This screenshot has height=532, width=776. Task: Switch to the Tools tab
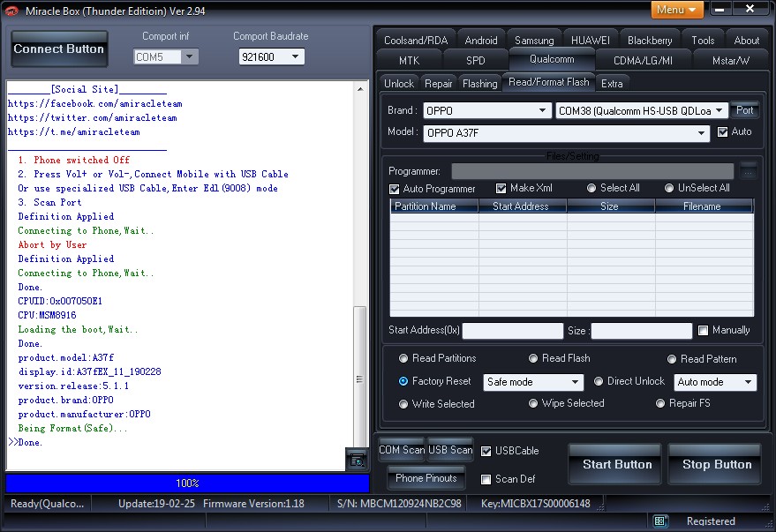click(x=703, y=40)
